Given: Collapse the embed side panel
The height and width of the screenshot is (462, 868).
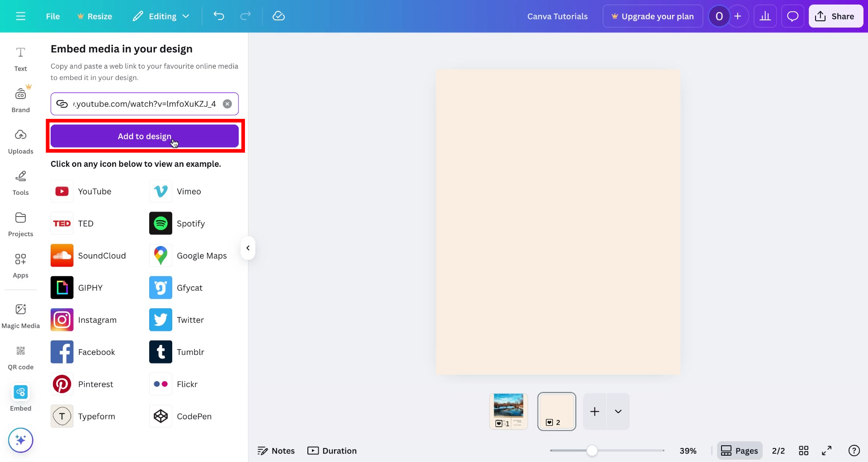Looking at the screenshot, I should point(248,248).
